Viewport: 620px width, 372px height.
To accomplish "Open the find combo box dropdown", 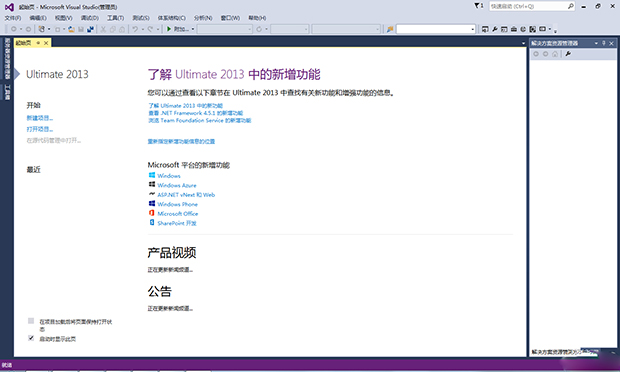I will (x=473, y=29).
